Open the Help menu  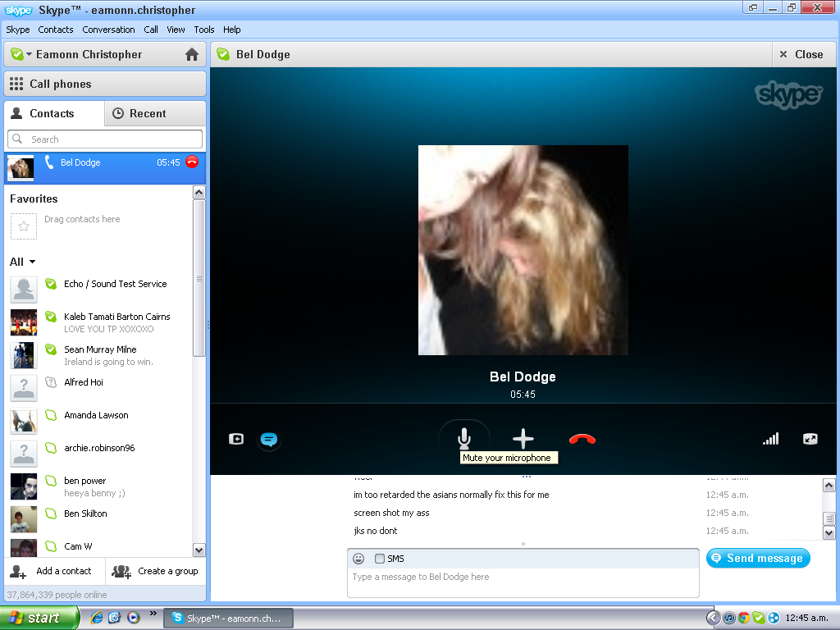tap(232, 30)
